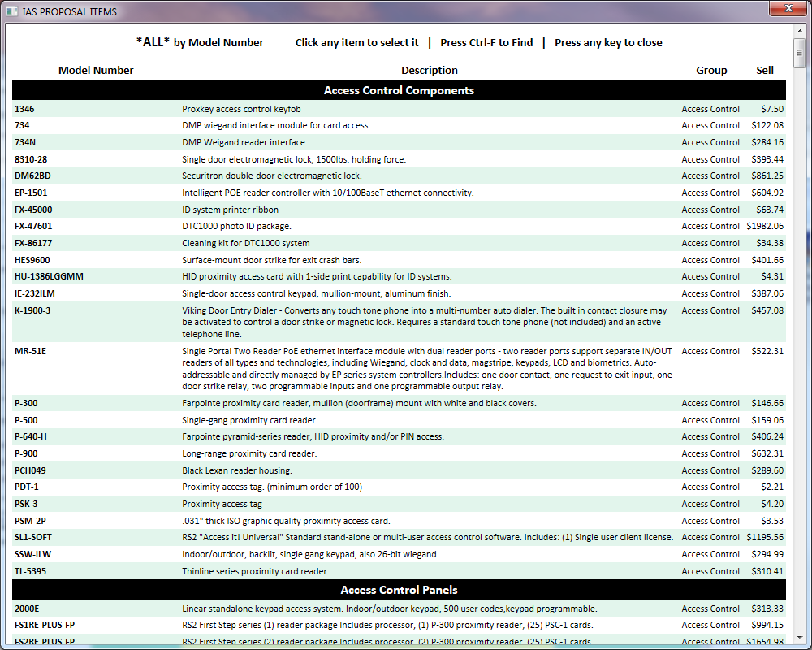Viewport: 812px width, 650px height.
Task: Select HU-1386LGGMM proximity card row
Action: (399, 276)
